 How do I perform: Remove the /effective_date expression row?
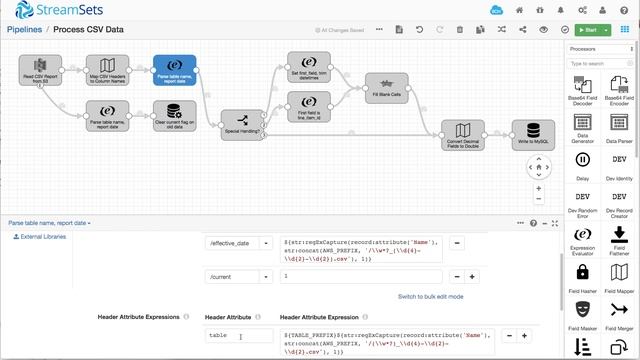(x=457, y=243)
